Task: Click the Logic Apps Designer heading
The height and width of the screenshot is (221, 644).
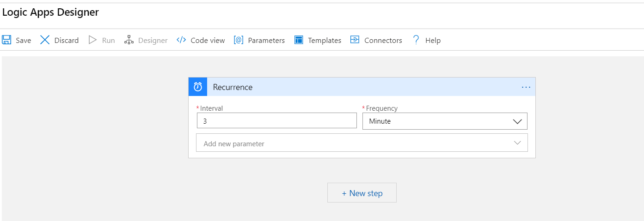Action: (x=50, y=12)
